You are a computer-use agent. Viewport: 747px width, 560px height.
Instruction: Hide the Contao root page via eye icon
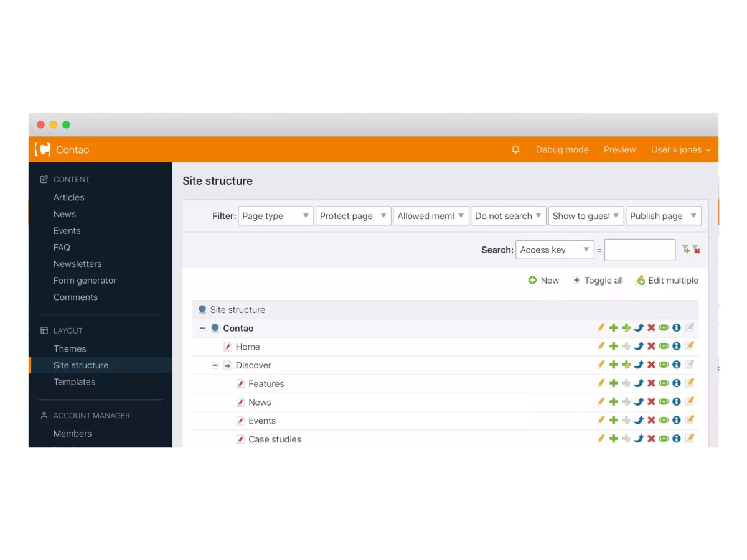click(664, 328)
